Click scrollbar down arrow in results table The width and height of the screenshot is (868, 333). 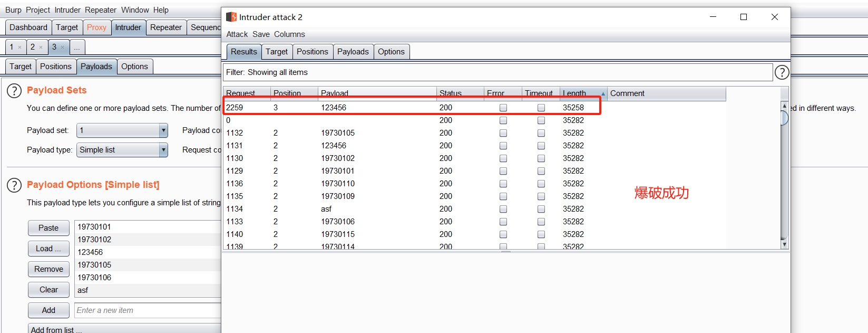click(784, 244)
